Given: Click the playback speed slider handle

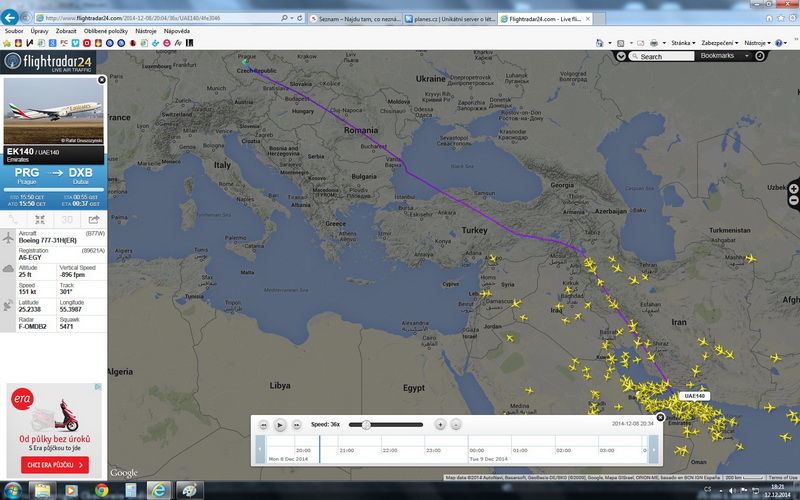Looking at the screenshot, I should pyautogui.click(x=366, y=424).
